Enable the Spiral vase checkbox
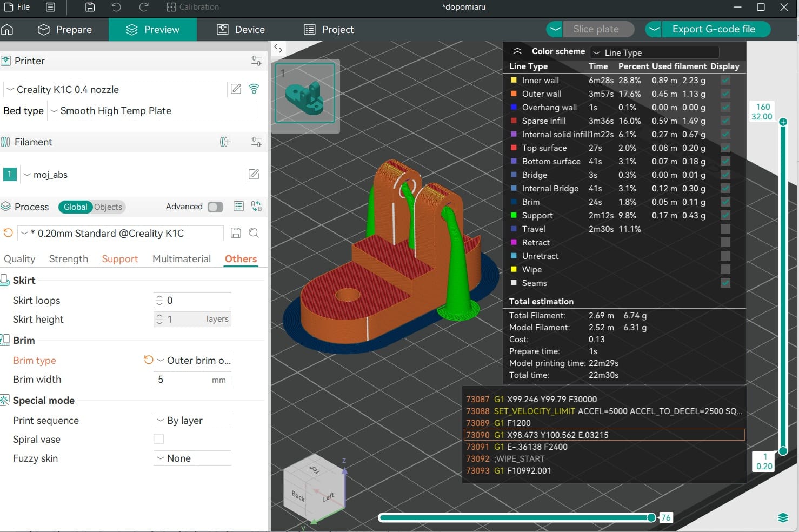Viewport: 799px width, 532px height. pos(158,439)
